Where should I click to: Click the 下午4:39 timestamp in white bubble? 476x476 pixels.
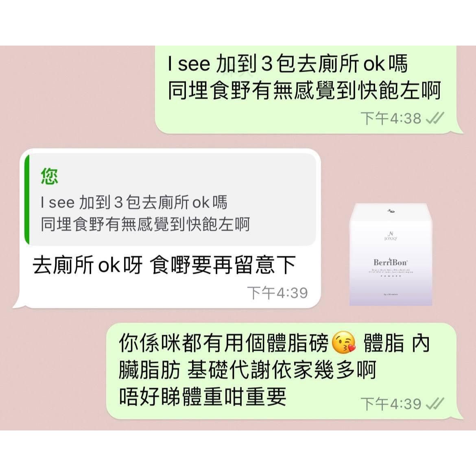point(277,293)
